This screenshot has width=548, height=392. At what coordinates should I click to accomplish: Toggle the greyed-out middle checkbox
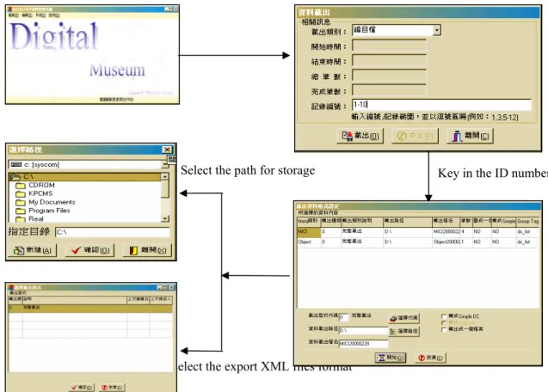coord(444,323)
